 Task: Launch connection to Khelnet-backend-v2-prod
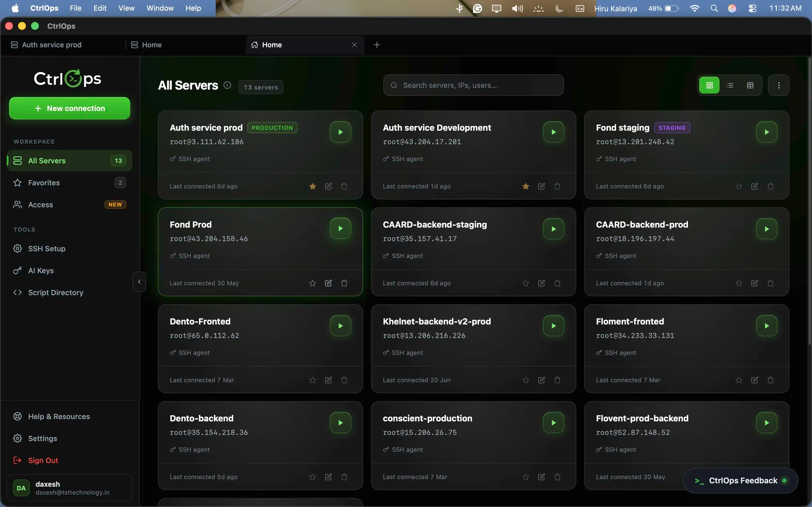tap(553, 326)
